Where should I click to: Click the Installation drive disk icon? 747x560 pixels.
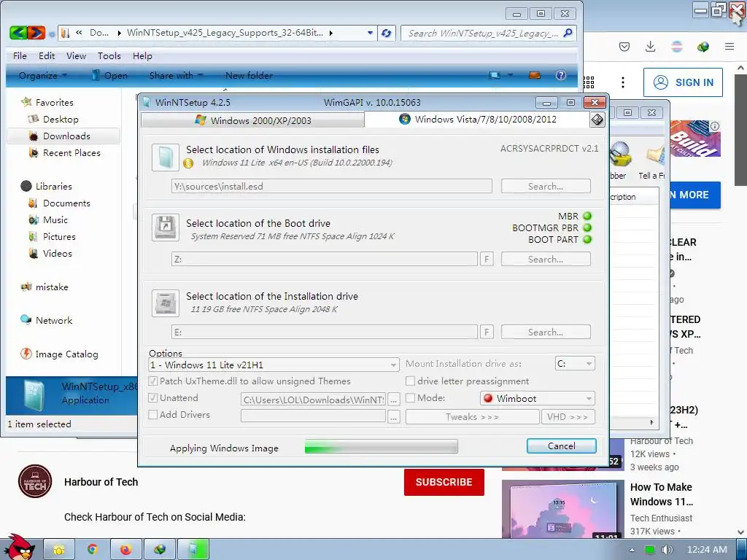pos(166,303)
